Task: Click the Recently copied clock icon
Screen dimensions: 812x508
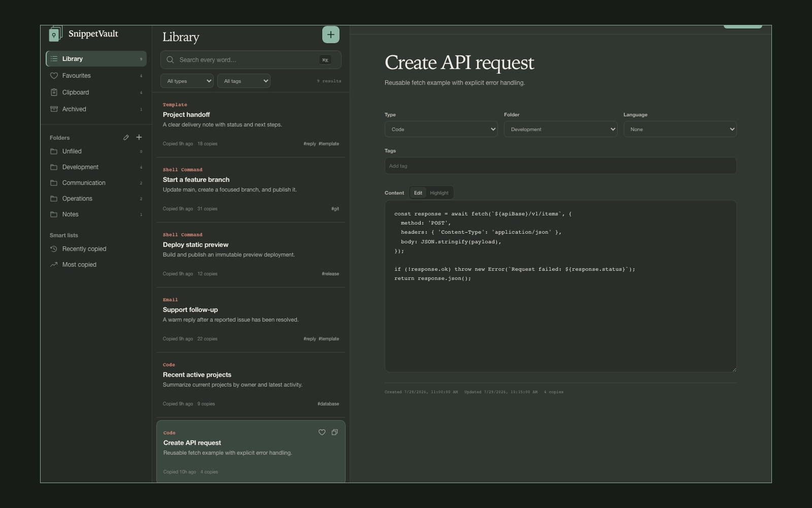Action: click(x=54, y=249)
